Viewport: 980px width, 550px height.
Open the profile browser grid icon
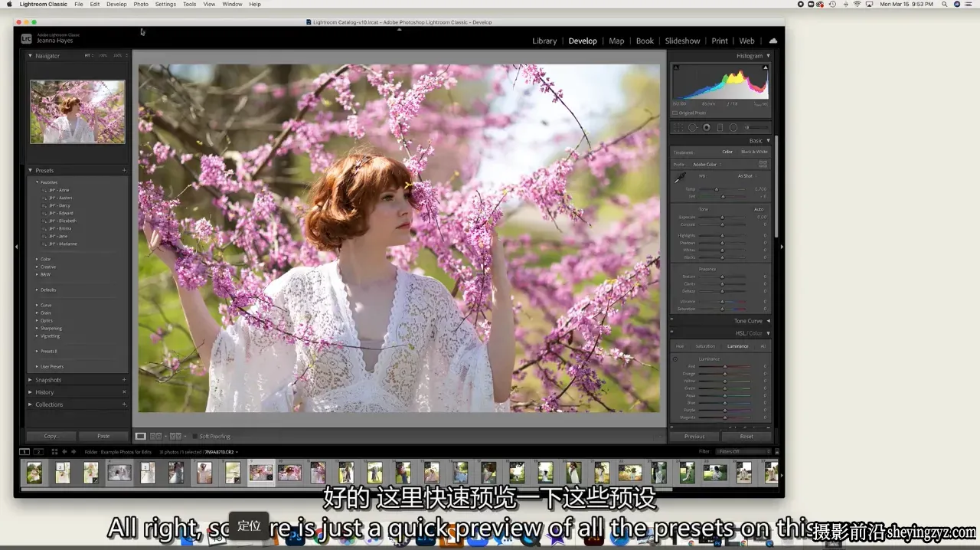763,164
